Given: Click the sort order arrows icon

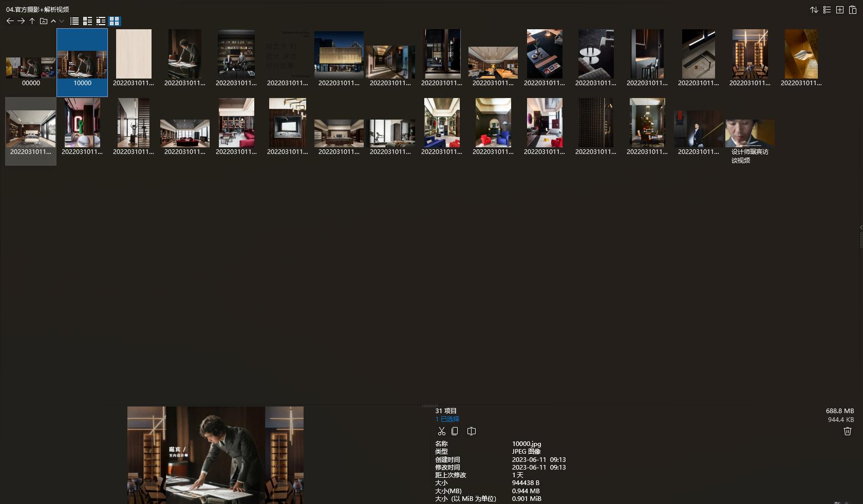Looking at the screenshot, I should click(x=814, y=10).
